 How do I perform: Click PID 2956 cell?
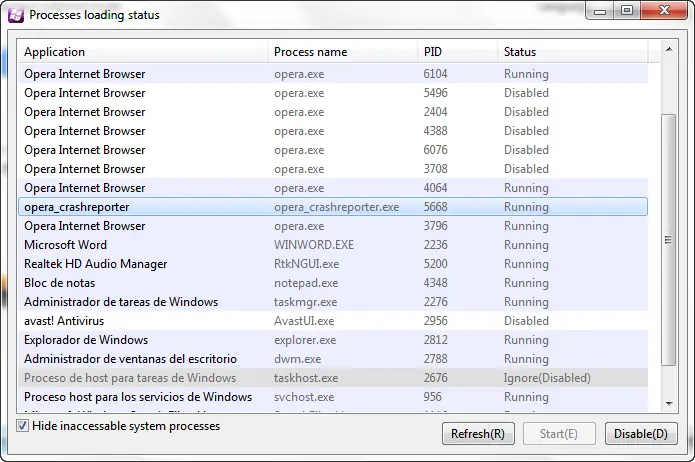pos(435,321)
